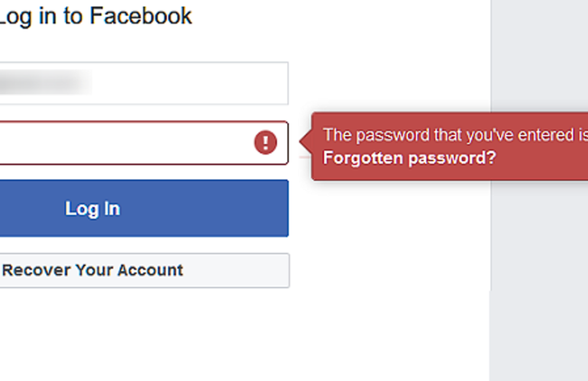Click the blurred email address text

tap(45, 82)
